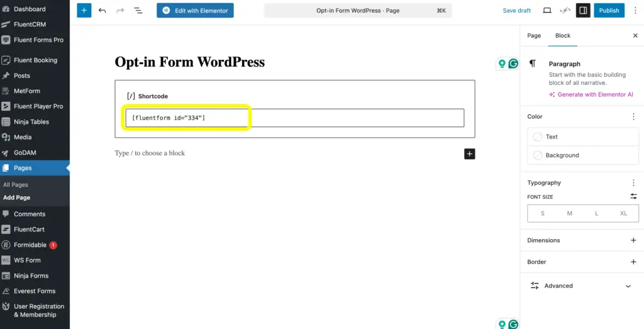644x329 pixels.
Task: Select font size M
Action: [570, 214]
